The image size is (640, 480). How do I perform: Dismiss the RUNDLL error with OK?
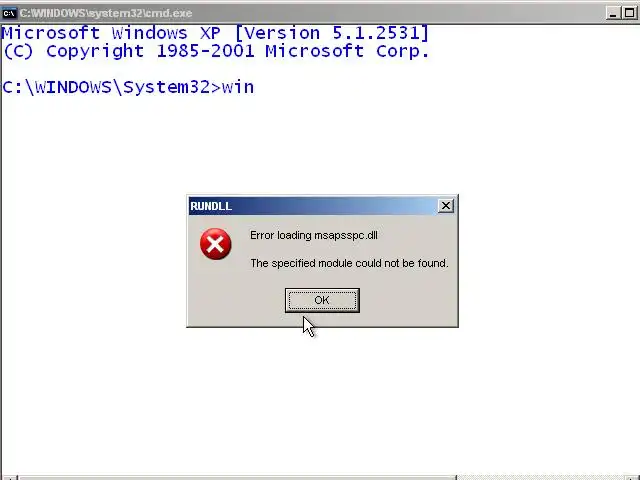pyautogui.click(x=322, y=300)
